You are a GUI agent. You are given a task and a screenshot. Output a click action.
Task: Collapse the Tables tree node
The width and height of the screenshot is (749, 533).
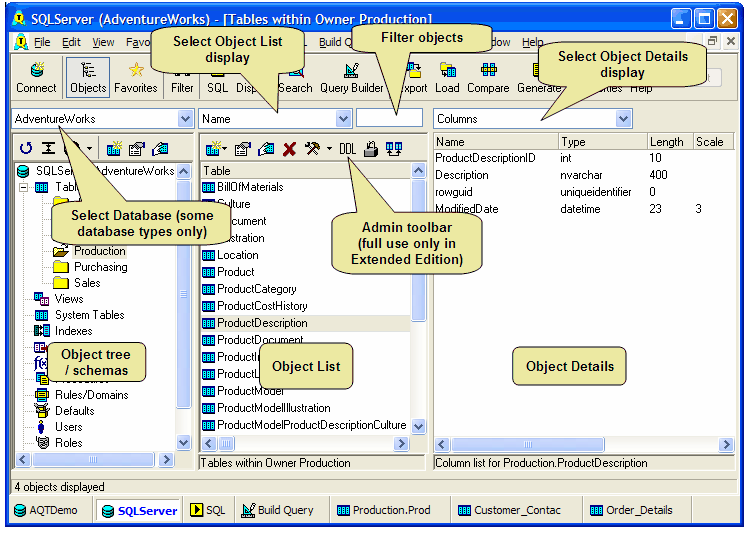tap(23, 187)
